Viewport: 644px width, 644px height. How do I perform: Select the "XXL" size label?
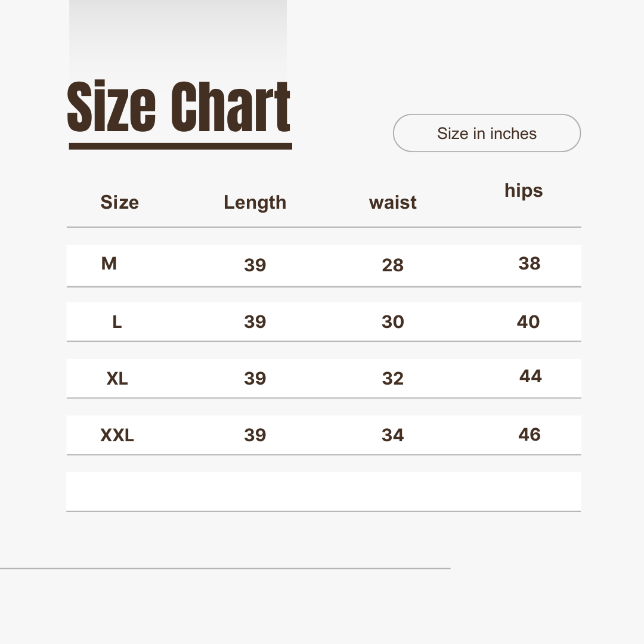click(117, 436)
